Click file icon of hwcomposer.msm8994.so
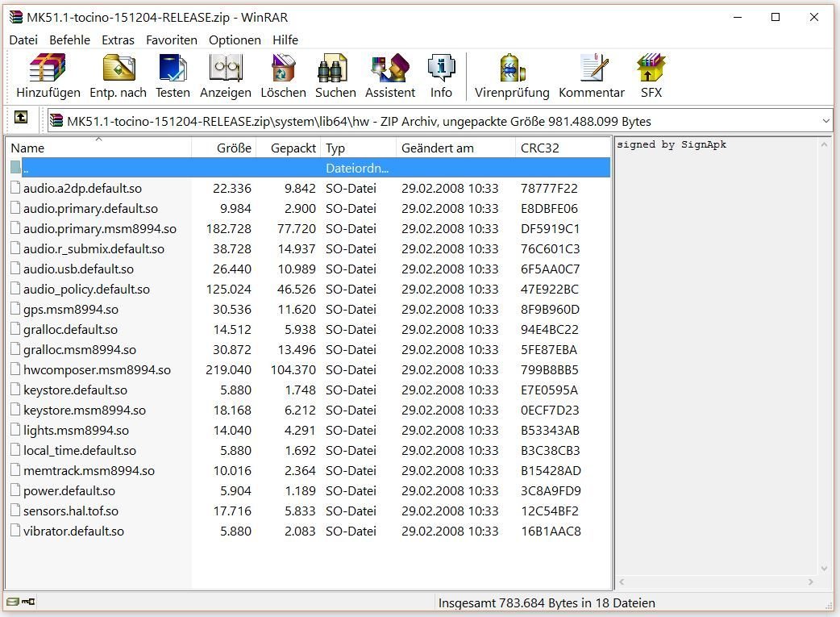Viewport: 840px width, 617px height. point(15,369)
